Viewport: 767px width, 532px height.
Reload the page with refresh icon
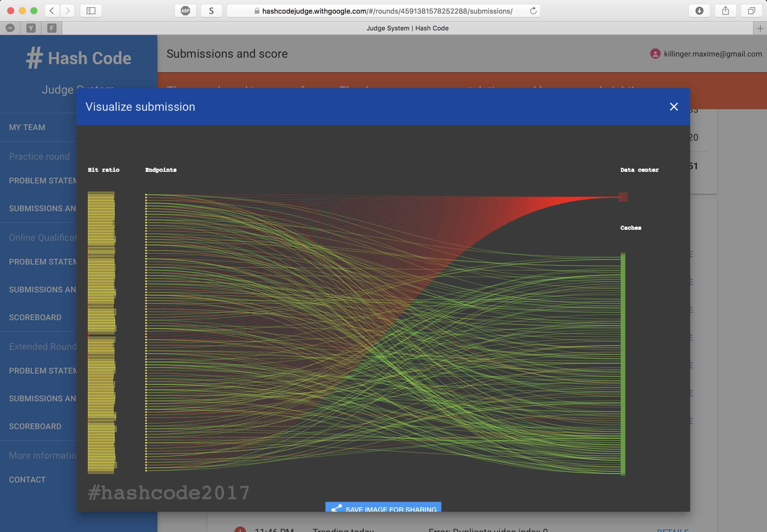tap(533, 11)
